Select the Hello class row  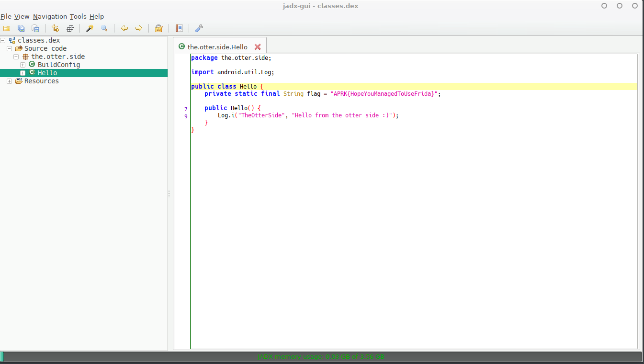(84, 73)
